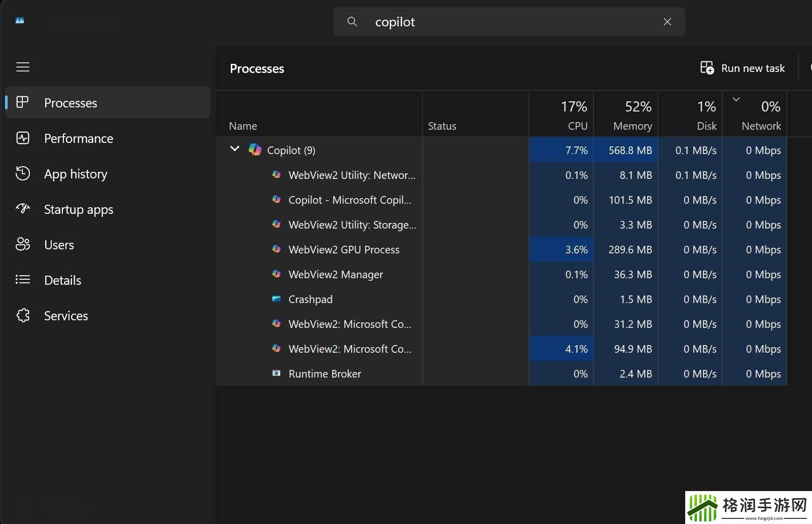The height and width of the screenshot is (524, 812).
Task: Click the Services gear icon
Action: (23, 315)
